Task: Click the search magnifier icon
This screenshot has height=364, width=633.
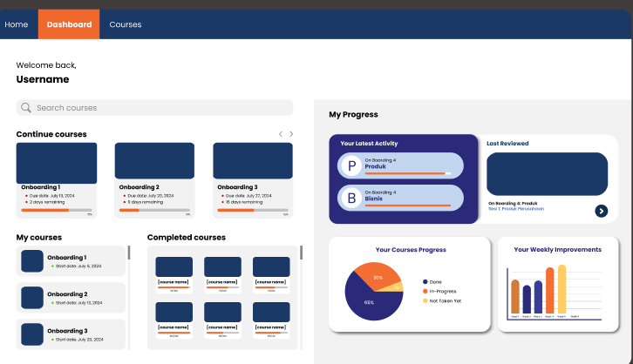Action: (x=26, y=108)
